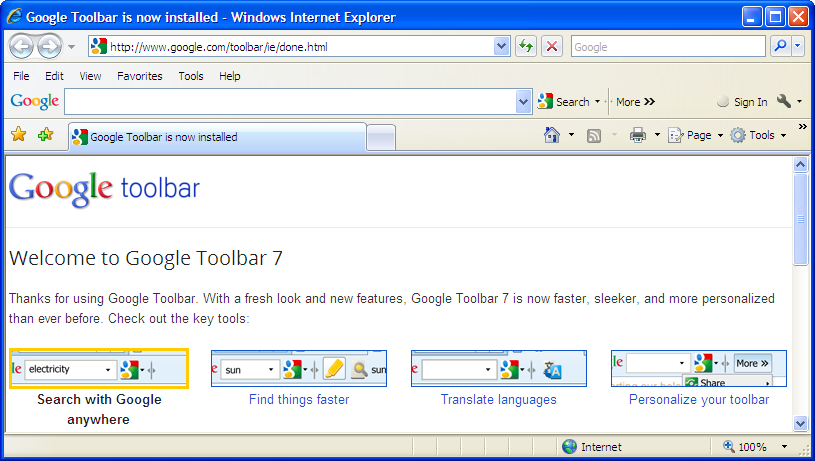
Task: Click the Stop loading red X icon
Action: 552,46
